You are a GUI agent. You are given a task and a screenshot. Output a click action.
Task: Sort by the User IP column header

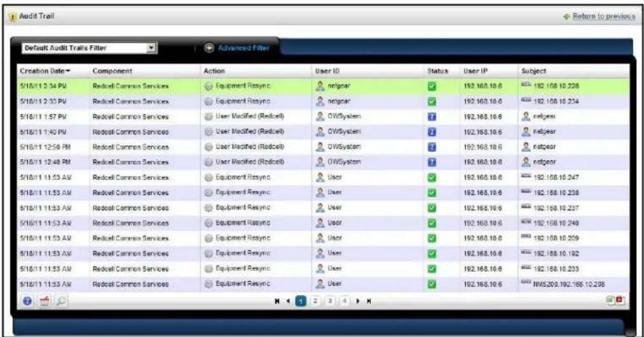(475, 71)
